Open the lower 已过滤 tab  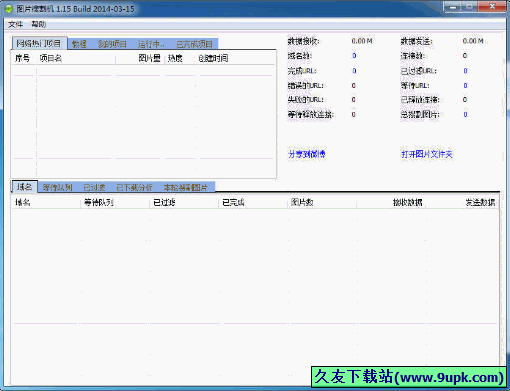(94, 187)
